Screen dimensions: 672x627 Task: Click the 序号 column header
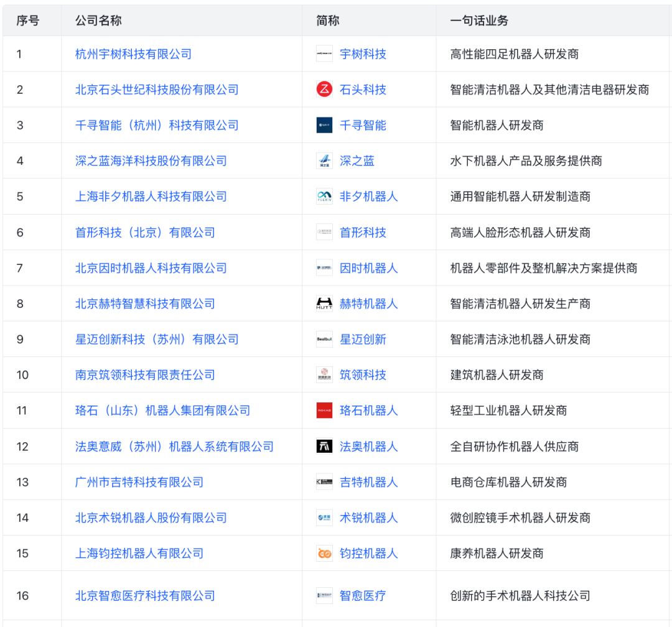tap(28, 20)
